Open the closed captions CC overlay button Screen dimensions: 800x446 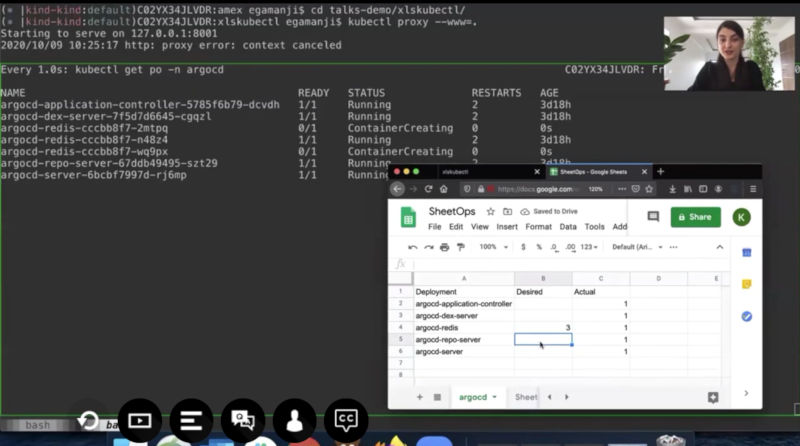coord(346,420)
